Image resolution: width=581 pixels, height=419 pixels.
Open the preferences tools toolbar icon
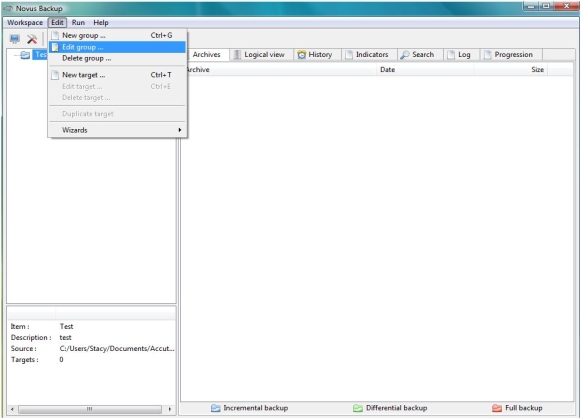click(32, 39)
